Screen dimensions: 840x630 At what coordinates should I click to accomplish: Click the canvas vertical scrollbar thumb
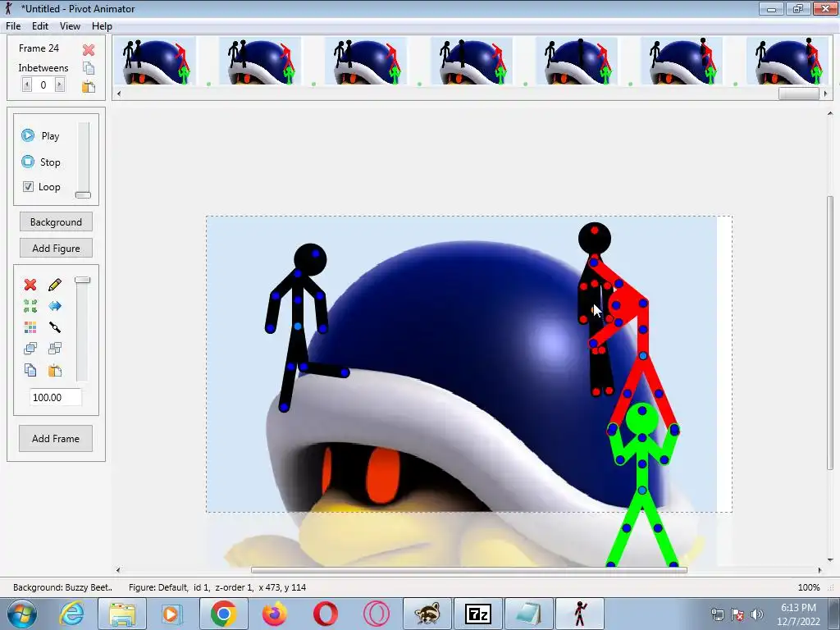click(830, 332)
